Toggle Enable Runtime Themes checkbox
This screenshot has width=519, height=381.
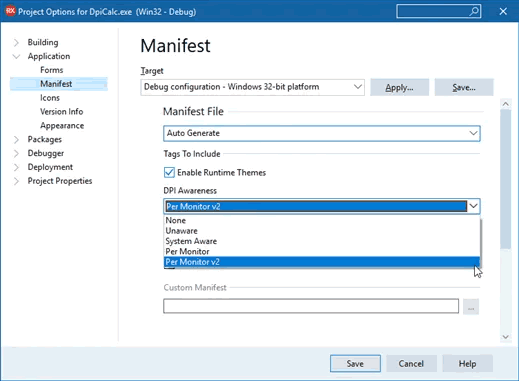pyautogui.click(x=169, y=172)
